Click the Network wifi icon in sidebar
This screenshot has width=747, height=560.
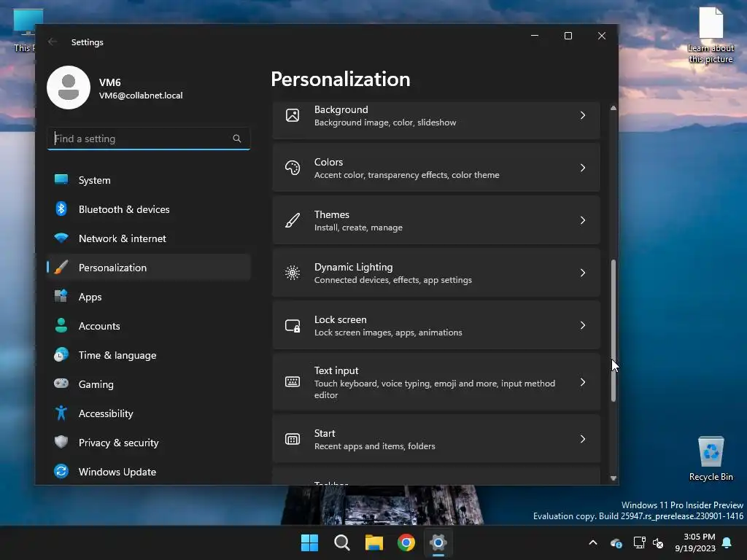coord(61,238)
